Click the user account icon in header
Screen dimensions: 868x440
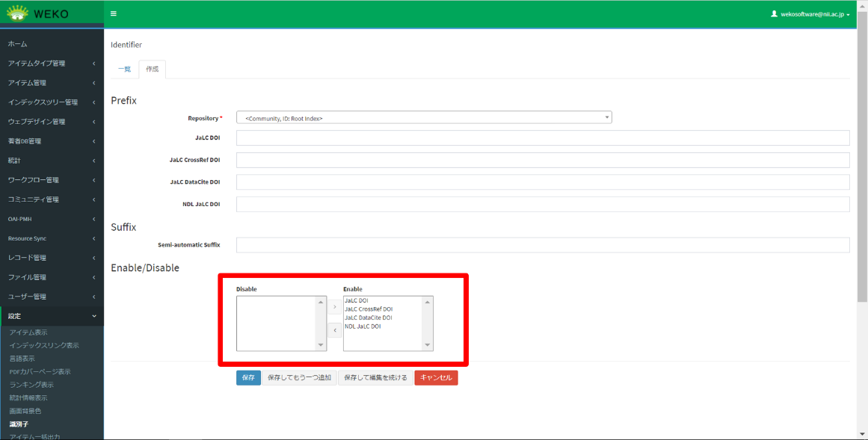[x=774, y=13]
